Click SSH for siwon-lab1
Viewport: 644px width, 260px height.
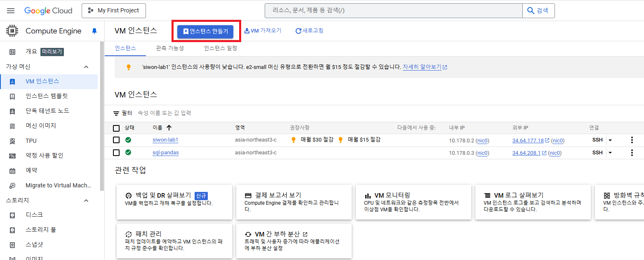click(597, 140)
